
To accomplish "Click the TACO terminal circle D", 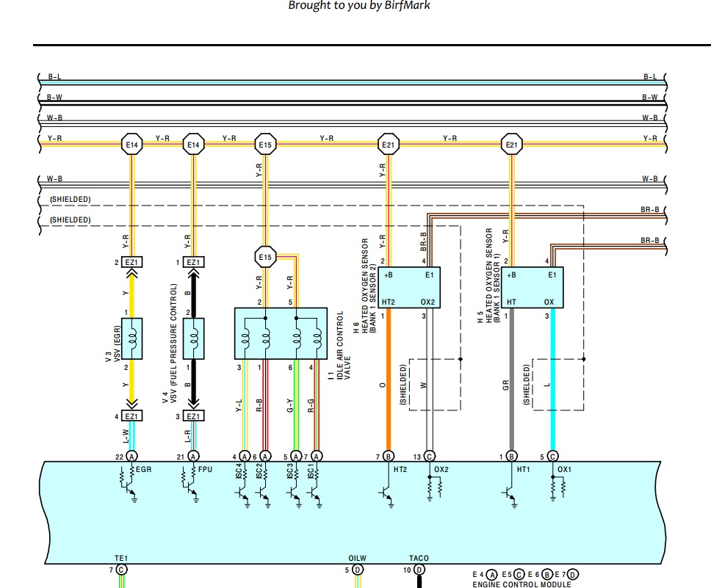I will click(x=419, y=570).
